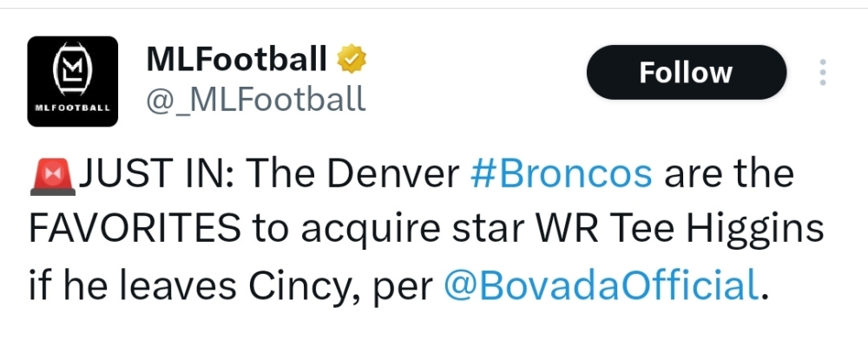The image size is (868, 359).
Task: Open the three-dot more options menu
Action: click(823, 73)
